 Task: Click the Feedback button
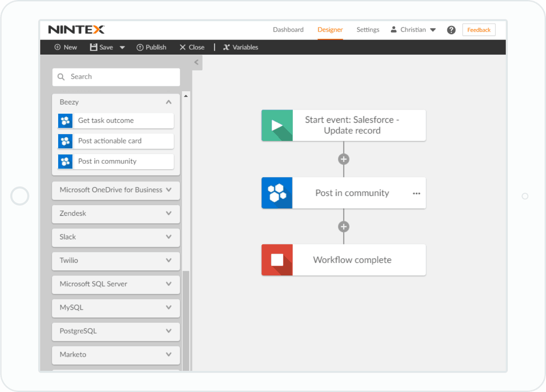click(479, 30)
